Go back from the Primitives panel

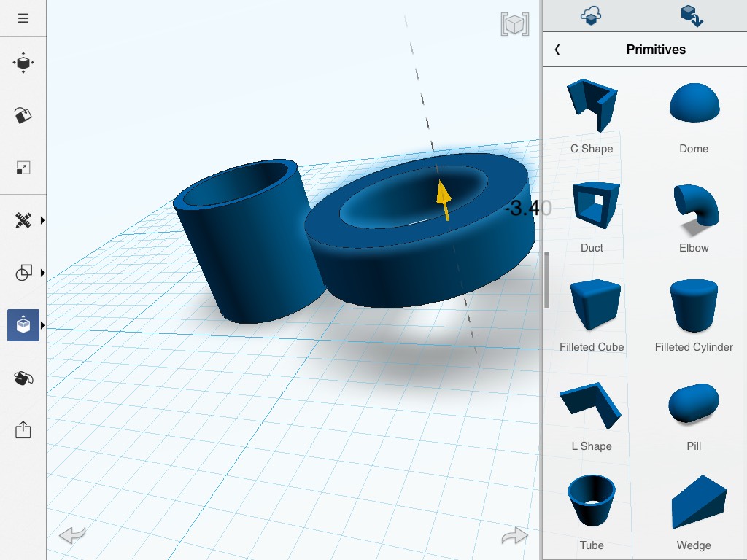[x=557, y=50]
